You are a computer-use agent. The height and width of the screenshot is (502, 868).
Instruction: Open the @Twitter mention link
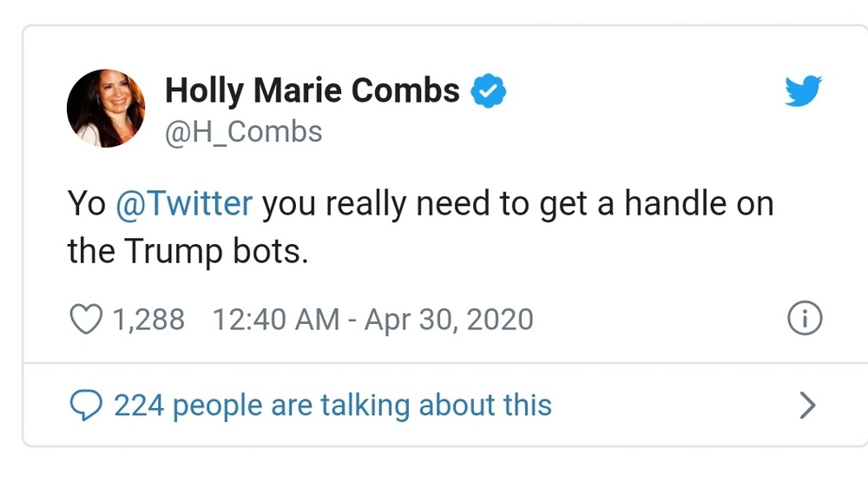pos(184,204)
